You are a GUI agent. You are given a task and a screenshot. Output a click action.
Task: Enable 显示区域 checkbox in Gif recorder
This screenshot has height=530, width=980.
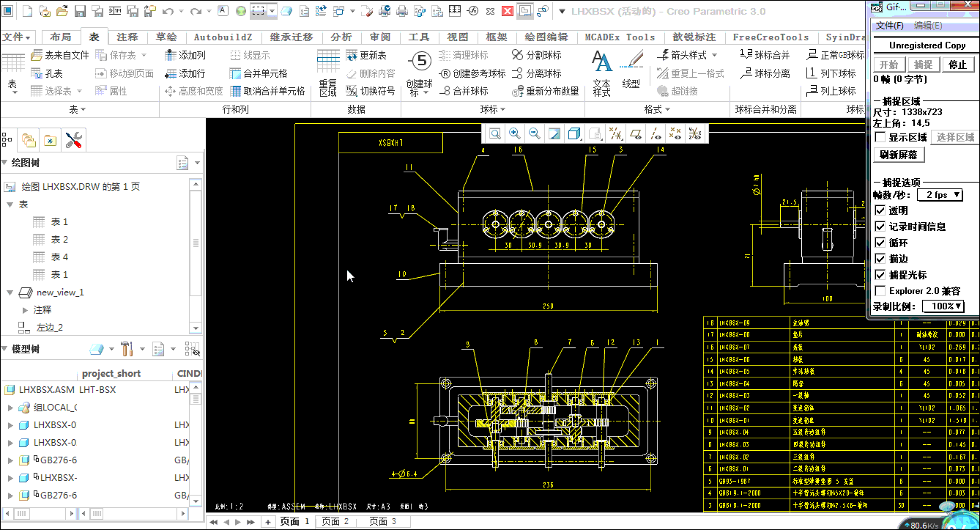pos(880,137)
